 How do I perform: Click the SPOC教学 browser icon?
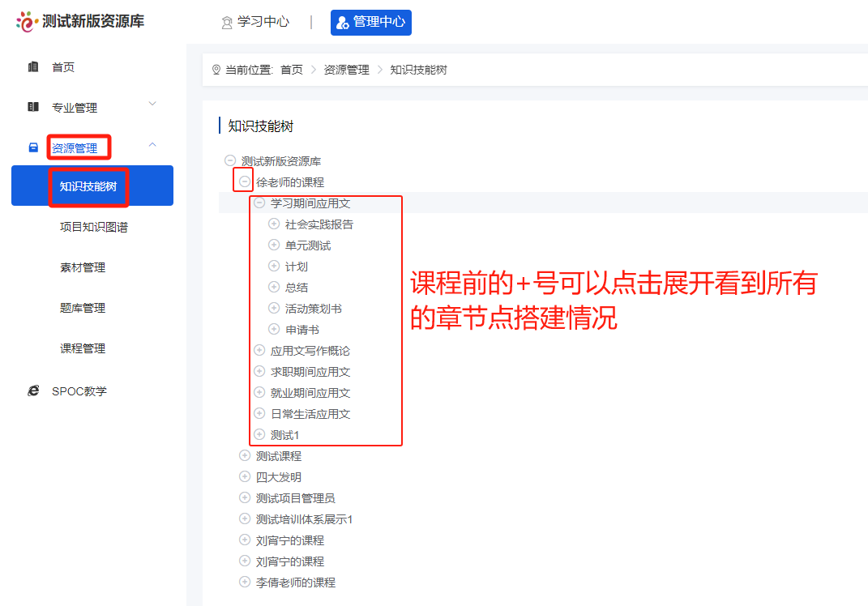coord(33,390)
